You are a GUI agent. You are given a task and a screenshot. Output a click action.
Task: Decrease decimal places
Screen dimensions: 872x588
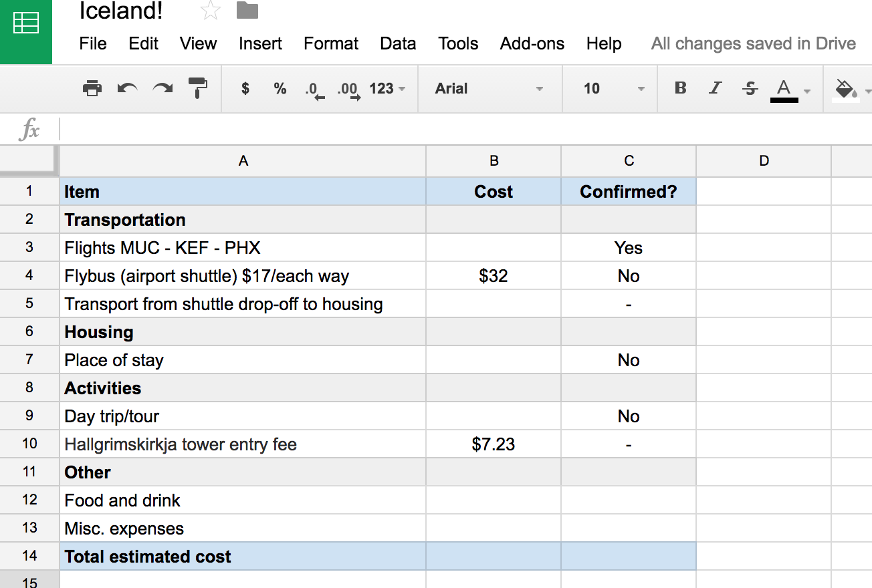tap(313, 88)
